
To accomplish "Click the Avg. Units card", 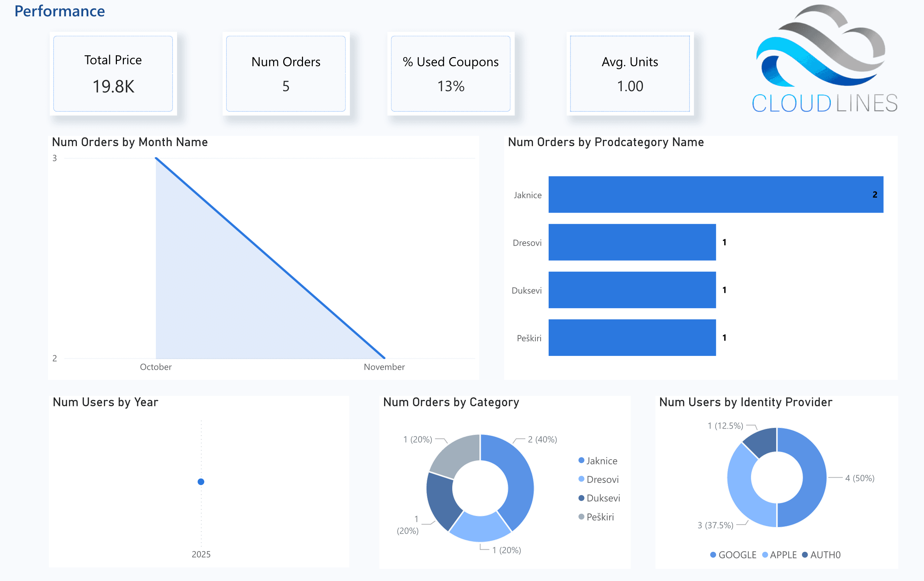I will pos(630,74).
